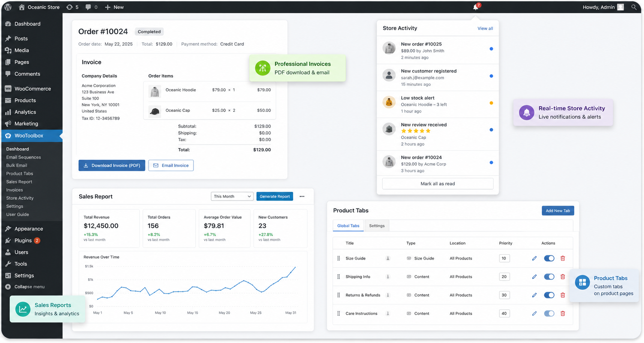
Task: Delete the Shipping Info tab trash icon
Action: (563, 277)
